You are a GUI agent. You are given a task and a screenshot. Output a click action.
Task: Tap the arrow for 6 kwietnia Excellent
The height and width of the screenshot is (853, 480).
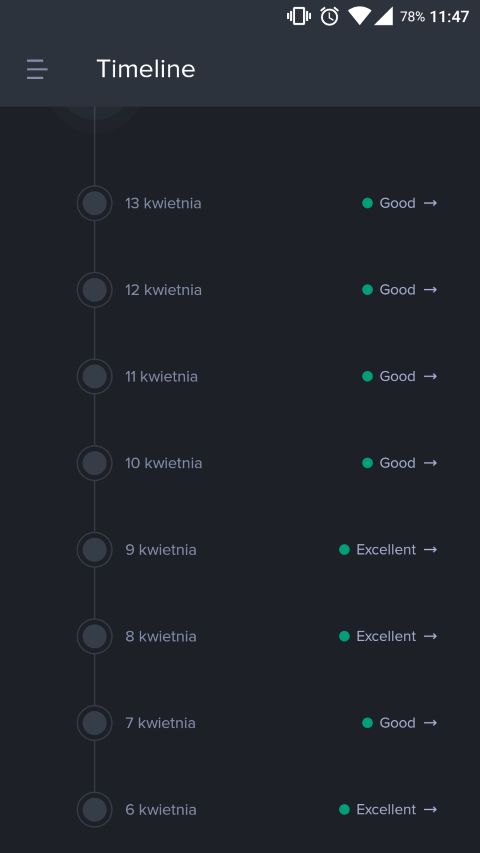click(430, 809)
